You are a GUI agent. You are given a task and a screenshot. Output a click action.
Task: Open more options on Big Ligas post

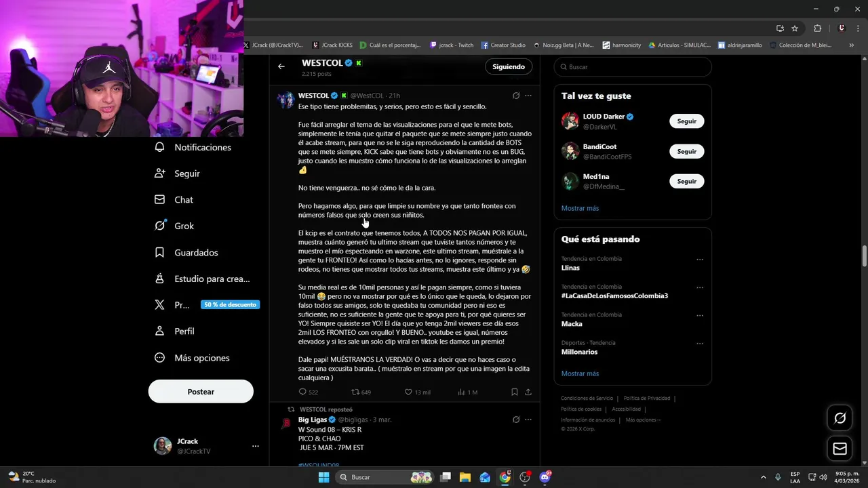(528, 420)
